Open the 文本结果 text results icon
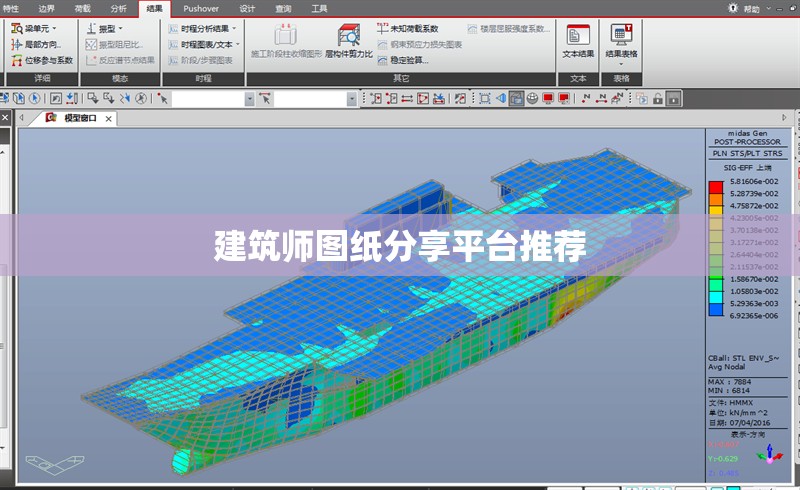800x490 pixels. coord(578,41)
